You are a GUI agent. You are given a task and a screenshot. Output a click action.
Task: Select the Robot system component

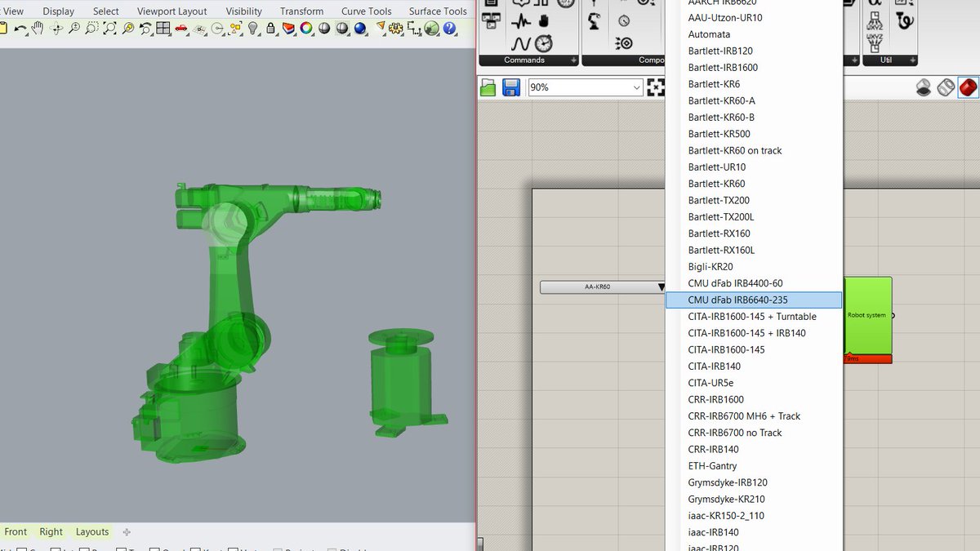click(867, 316)
